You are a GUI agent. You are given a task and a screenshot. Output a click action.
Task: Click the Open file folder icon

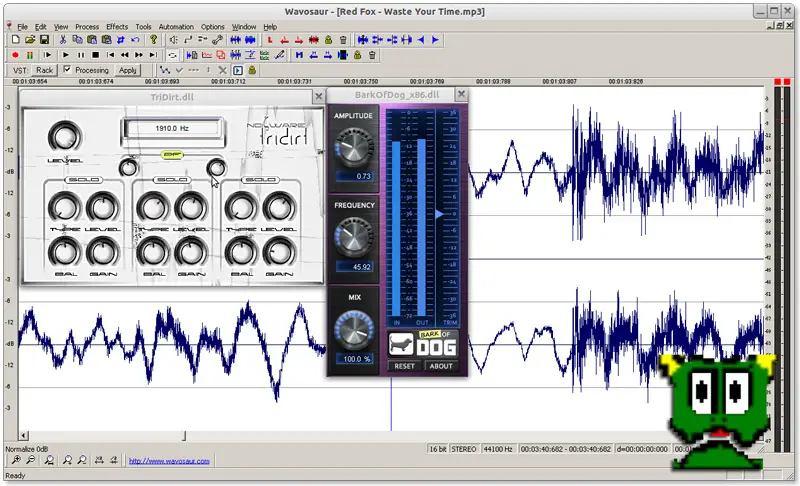[x=30, y=40]
